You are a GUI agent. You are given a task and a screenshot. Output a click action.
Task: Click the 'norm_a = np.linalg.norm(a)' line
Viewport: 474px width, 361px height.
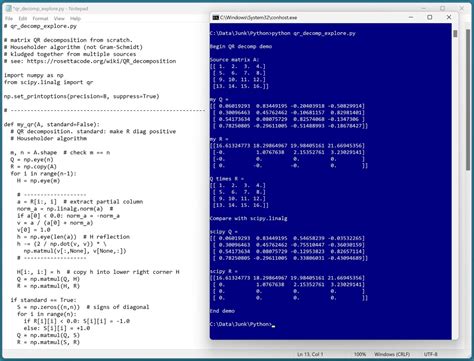tap(65, 209)
